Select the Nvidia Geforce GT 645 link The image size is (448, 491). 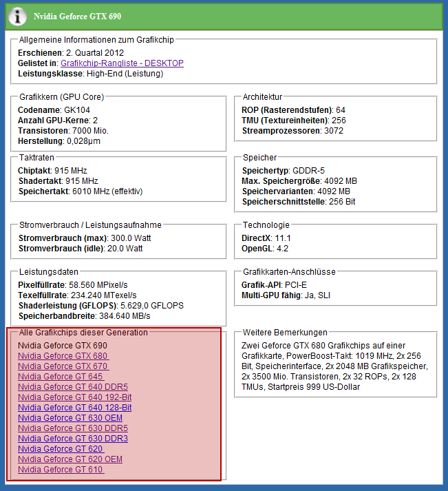[61, 377]
